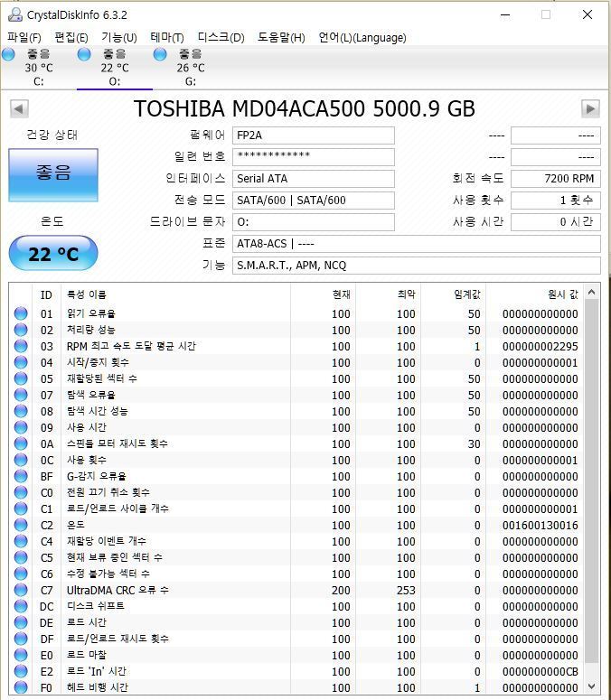Image resolution: width=611 pixels, height=700 pixels.
Task: Click the drive letter field showing O:
Action: 313,222
